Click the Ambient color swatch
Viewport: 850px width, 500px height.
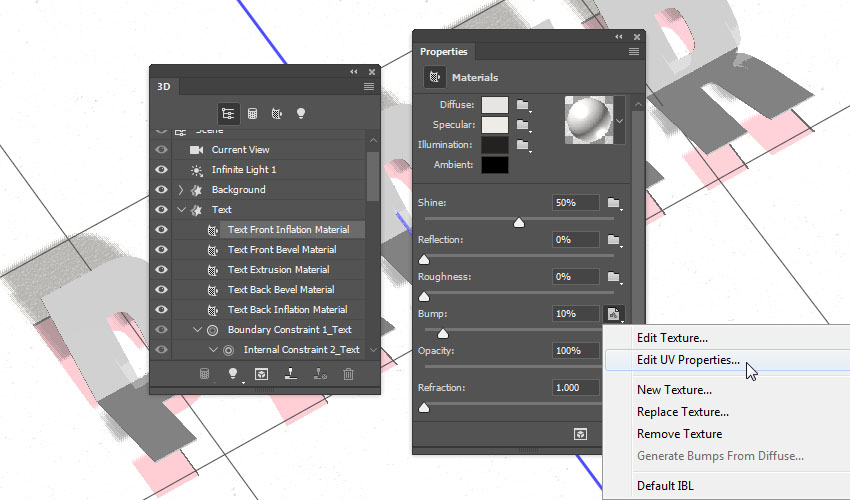495,165
